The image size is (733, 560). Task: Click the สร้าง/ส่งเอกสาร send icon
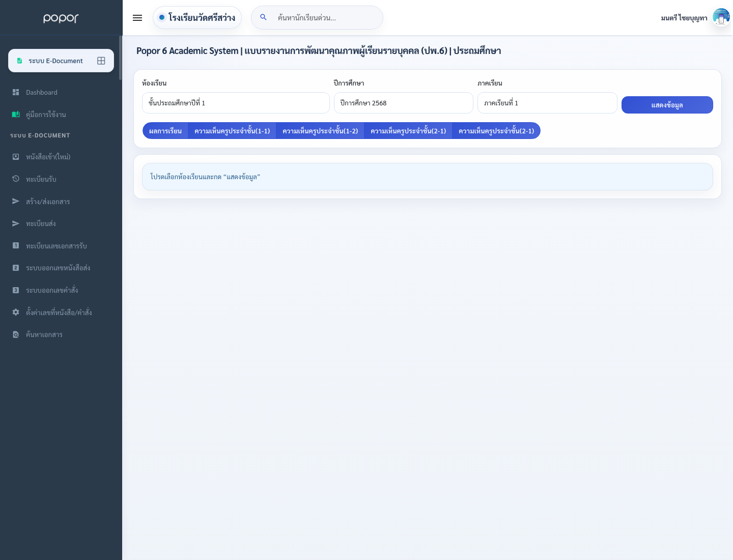(16, 201)
